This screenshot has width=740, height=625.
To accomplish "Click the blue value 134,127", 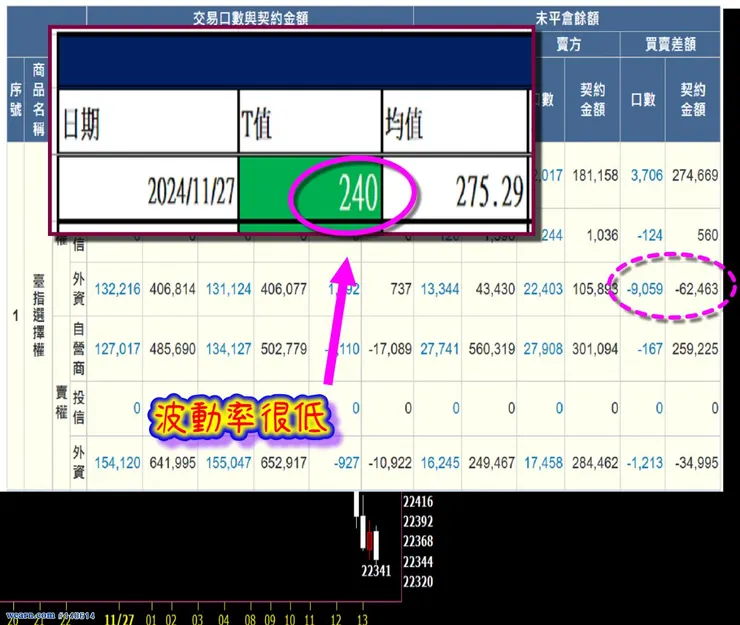I will [x=228, y=349].
